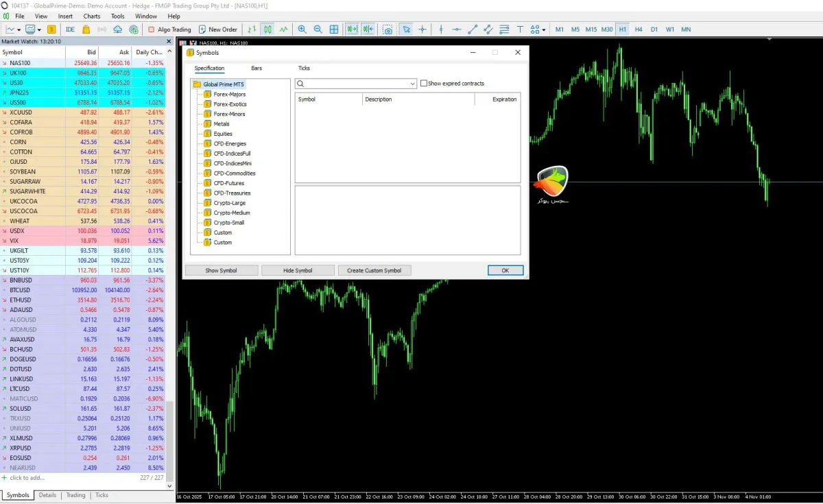Open the cloud VPS hosting icon
The width and height of the screenshot is (823, 504).
[x=117, y=29]
